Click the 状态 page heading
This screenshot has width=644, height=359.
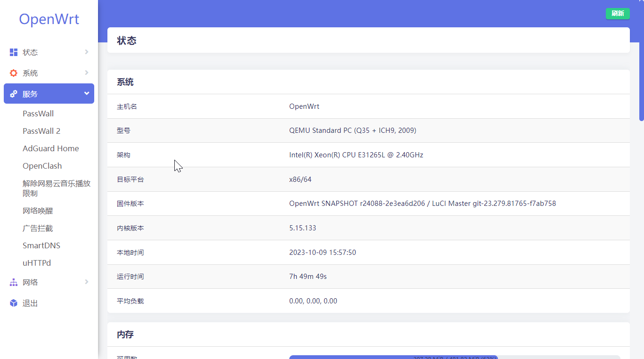[127, 41]
